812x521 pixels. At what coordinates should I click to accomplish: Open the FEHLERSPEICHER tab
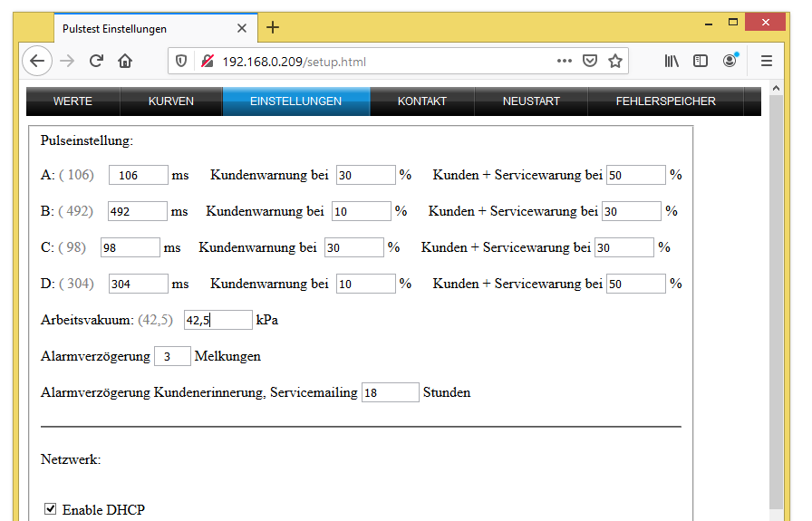click(666, 101)
